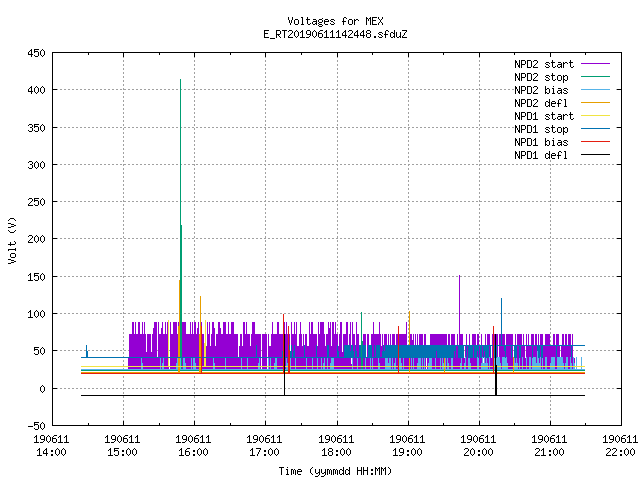
Task: Click the x-axis label "Time (yymmdd HH:MM)"
Action: click(x=335, y=471)
